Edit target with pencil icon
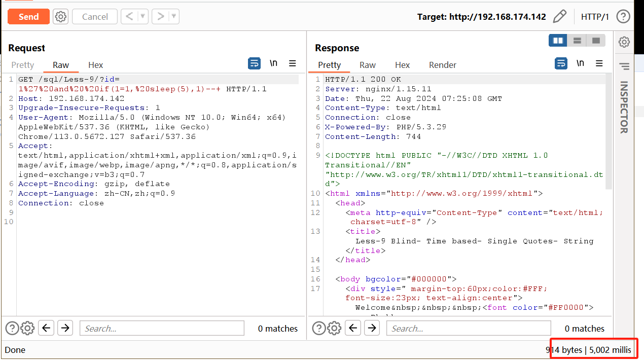 click(559, 17)
